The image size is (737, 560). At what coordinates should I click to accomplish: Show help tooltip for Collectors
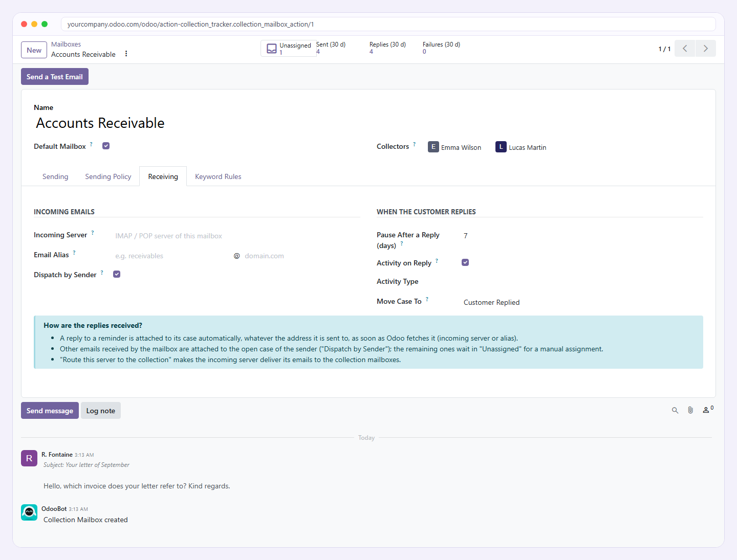click(x=415, y=144)
